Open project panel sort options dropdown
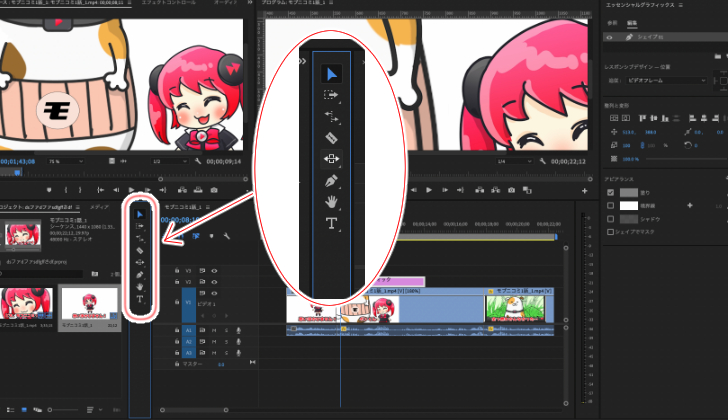This screenshot has height=420, width=728. click(94, 410)
